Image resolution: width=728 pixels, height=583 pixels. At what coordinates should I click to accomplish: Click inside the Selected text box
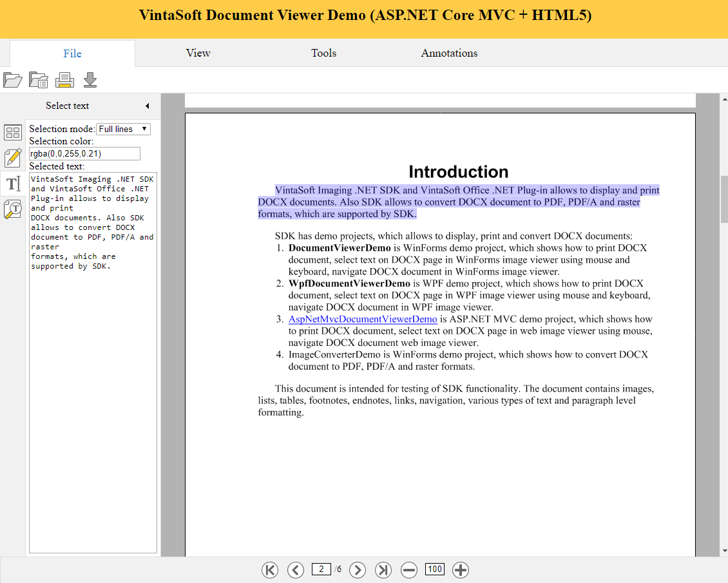tap(93, 363)
